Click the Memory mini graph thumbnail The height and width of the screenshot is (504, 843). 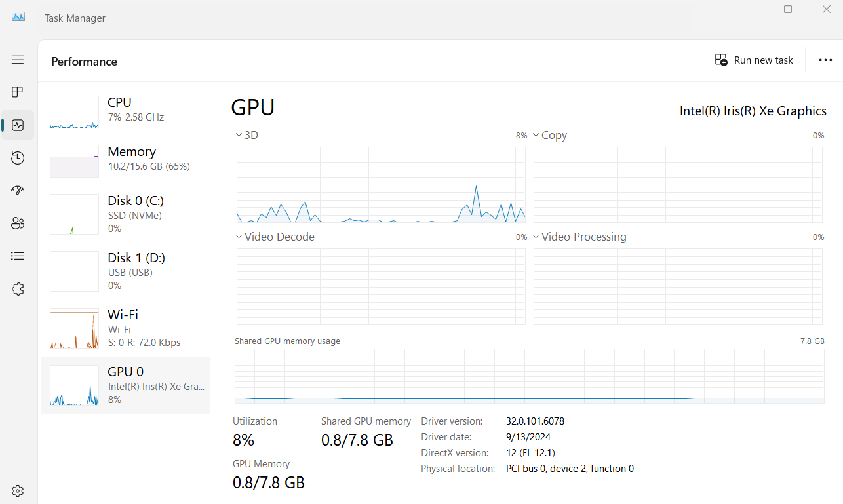pyautogui.click(x=74, y=161)
